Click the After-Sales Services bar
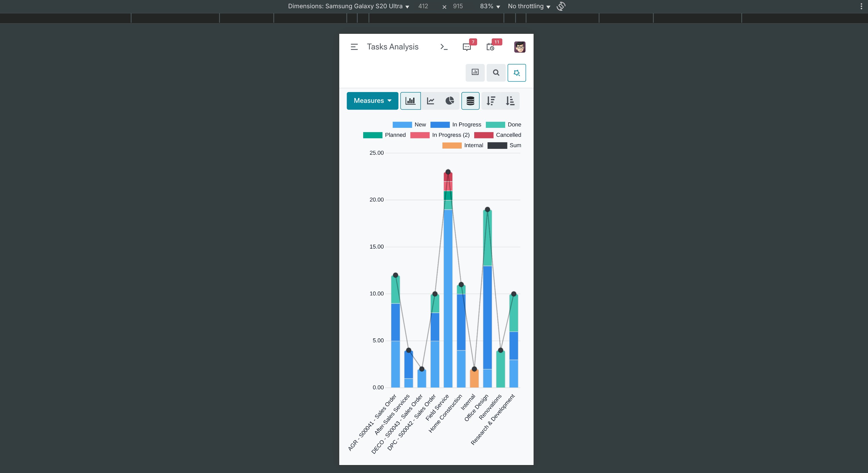Screen dimensions: 868x473 click(x=408, y=369)
